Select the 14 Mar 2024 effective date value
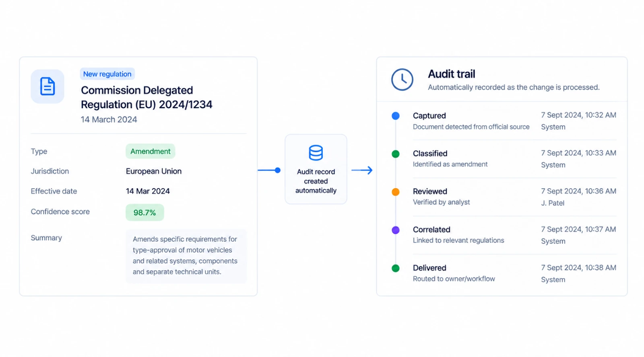Screen dimensions: 644x357 [x=148, y=191]
